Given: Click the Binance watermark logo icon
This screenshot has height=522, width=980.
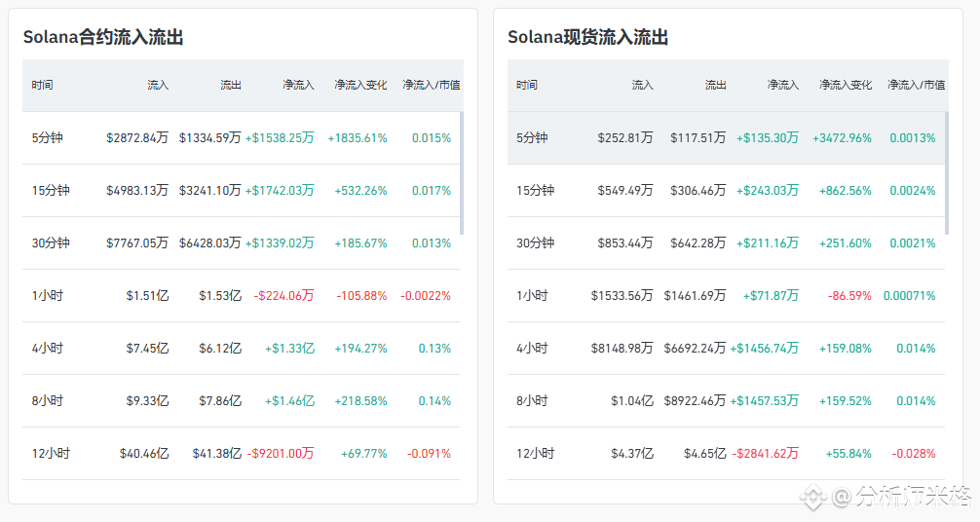Looking at the screenshot, I should [x=813, y=497].
